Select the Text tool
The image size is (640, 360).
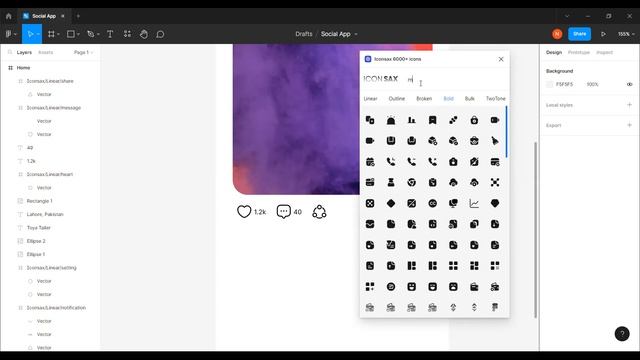click(x=110, y=34)
